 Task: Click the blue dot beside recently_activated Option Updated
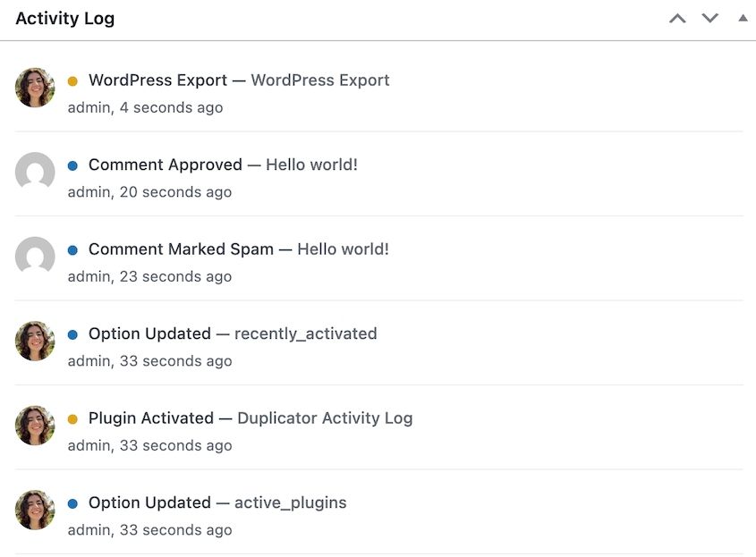click(x=72, y=333)
